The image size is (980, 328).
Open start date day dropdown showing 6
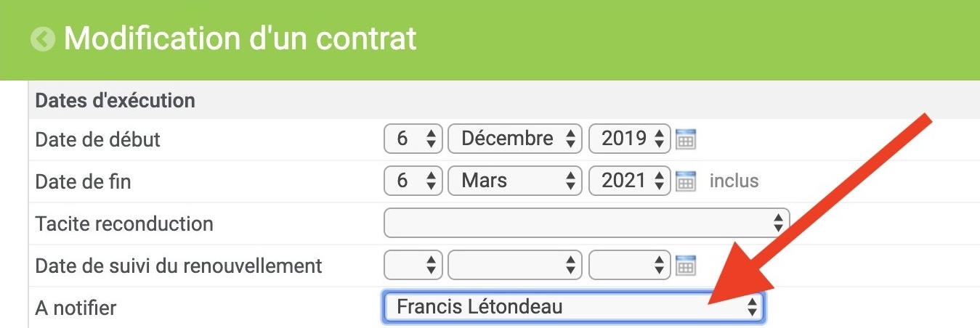pyautogui.click(x=413, y=139)
